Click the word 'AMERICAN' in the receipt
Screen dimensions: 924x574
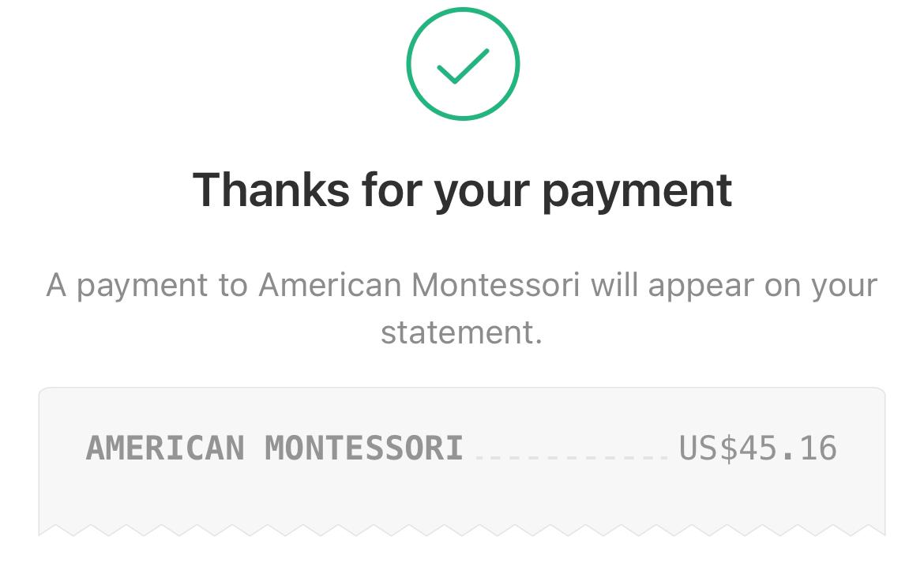point(165,448)
